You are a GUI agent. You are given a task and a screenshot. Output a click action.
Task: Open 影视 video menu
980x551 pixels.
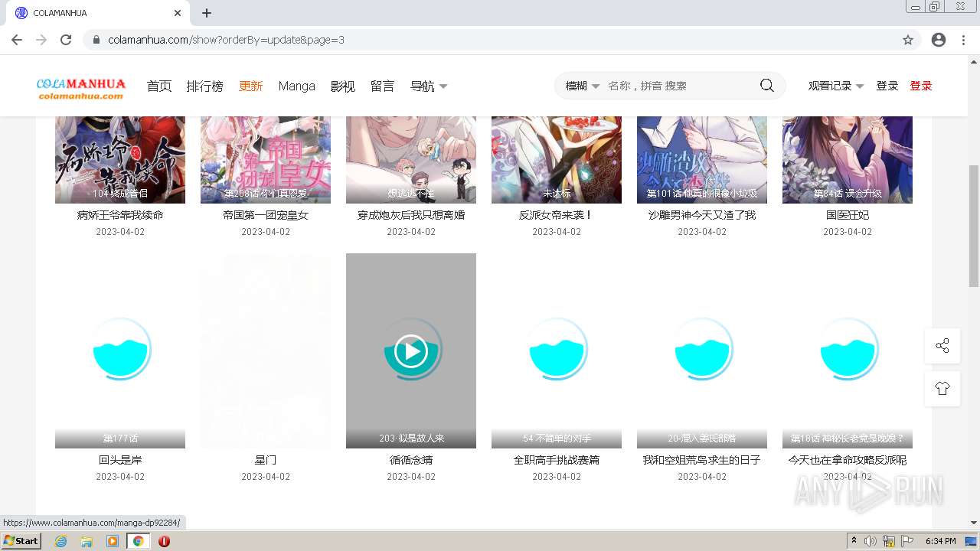[x=343, y=86]
